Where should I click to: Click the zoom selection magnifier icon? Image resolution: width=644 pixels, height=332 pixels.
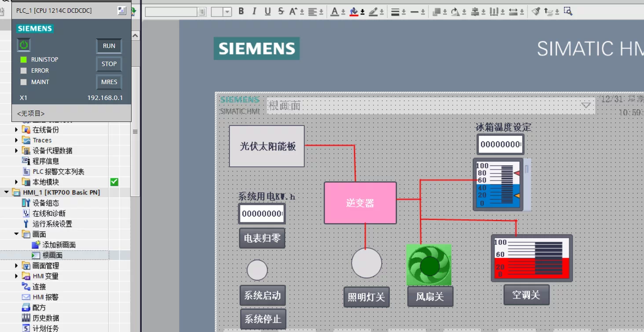568,11
